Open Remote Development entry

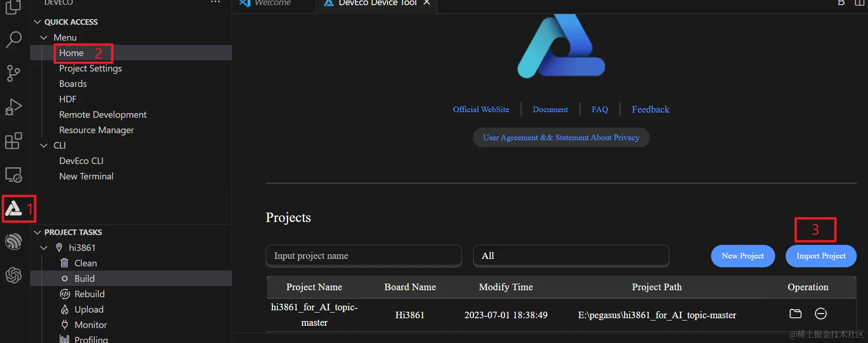(103, 114)
